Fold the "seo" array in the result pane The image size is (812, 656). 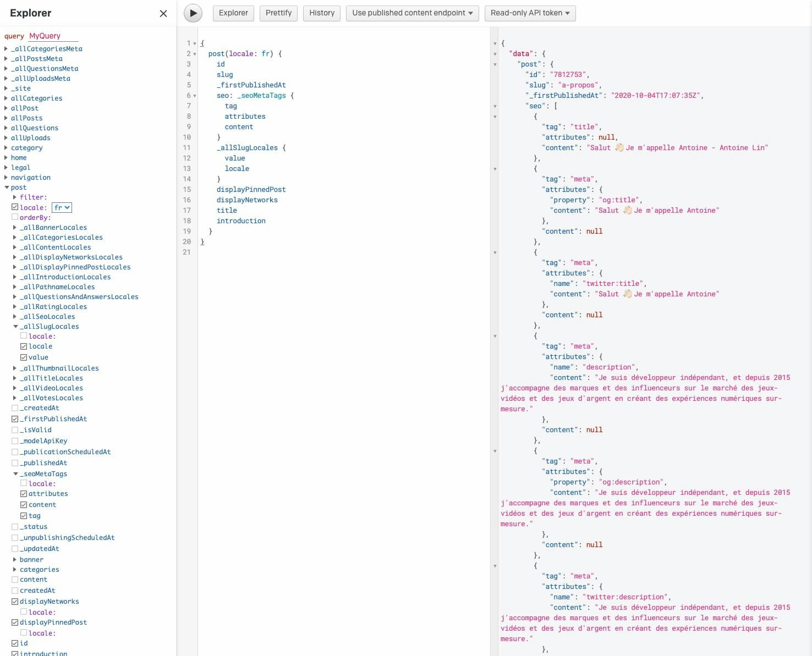pos(495,106)
